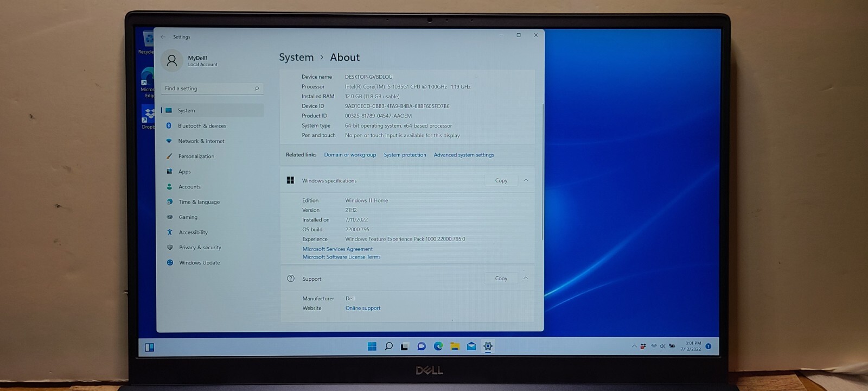Select the Windows 11 Home edition text
Image resolution: width=868 pixels, height=391 pixels.
point(367,201)
